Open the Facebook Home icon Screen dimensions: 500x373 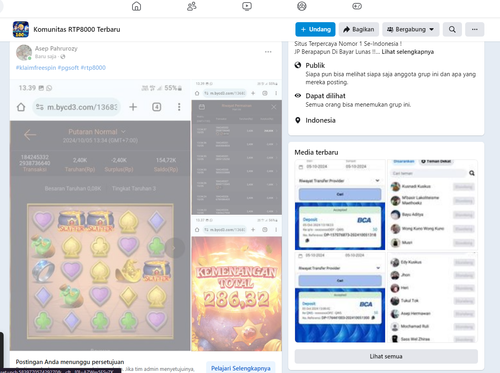[x=136, y=6]
